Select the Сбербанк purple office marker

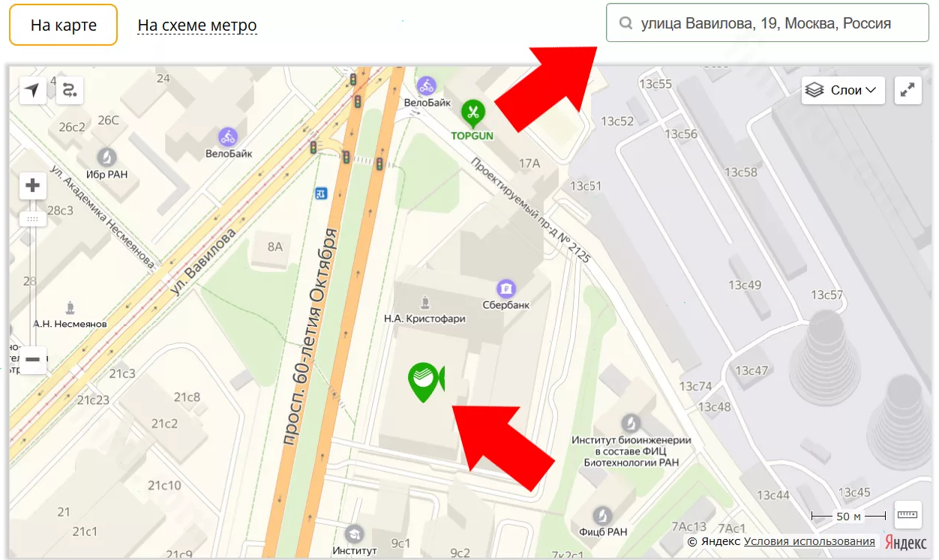pos(507,287)
